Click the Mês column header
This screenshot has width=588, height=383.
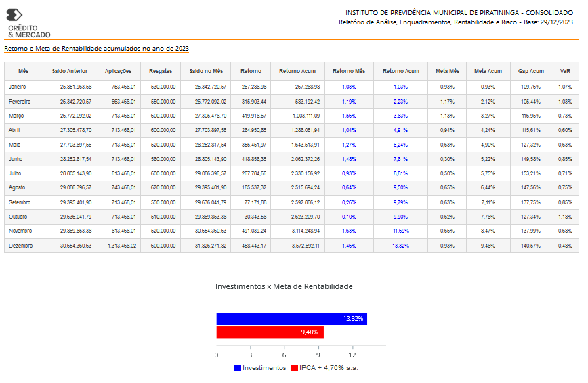click(x=23, y=71)
